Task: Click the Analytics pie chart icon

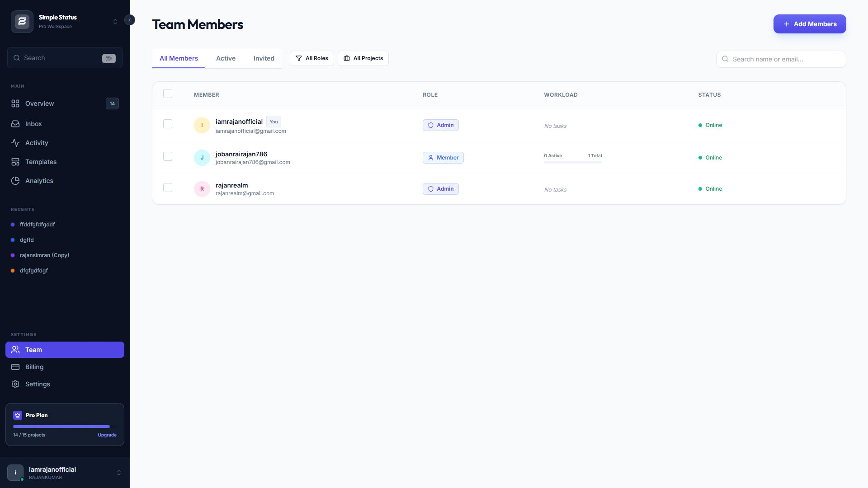Action: click(15, 181)
